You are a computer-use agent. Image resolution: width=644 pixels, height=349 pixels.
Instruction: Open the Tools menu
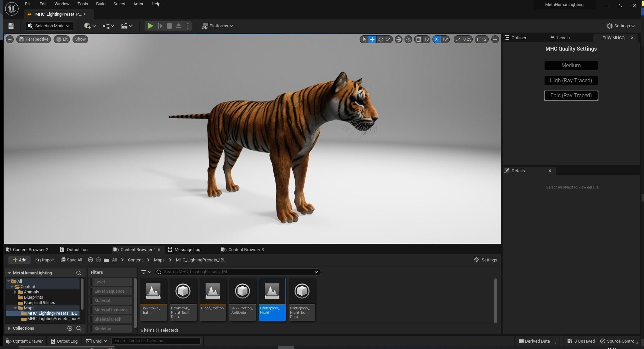click(x=82, y=4)
